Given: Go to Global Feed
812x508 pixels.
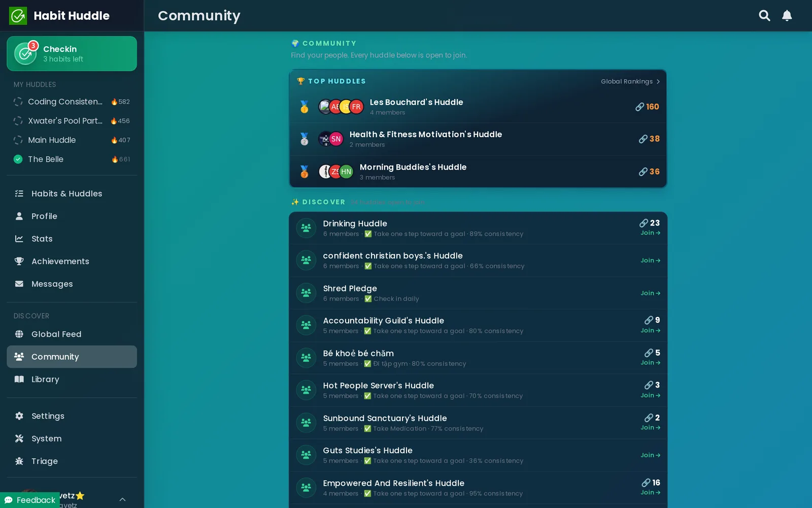Looking at the screenshot, I should coord(72,334).
